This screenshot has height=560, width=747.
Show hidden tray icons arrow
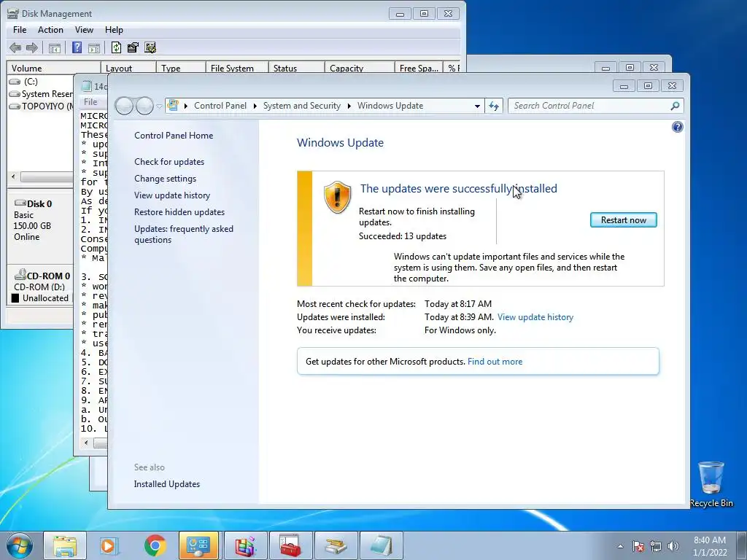620,546
